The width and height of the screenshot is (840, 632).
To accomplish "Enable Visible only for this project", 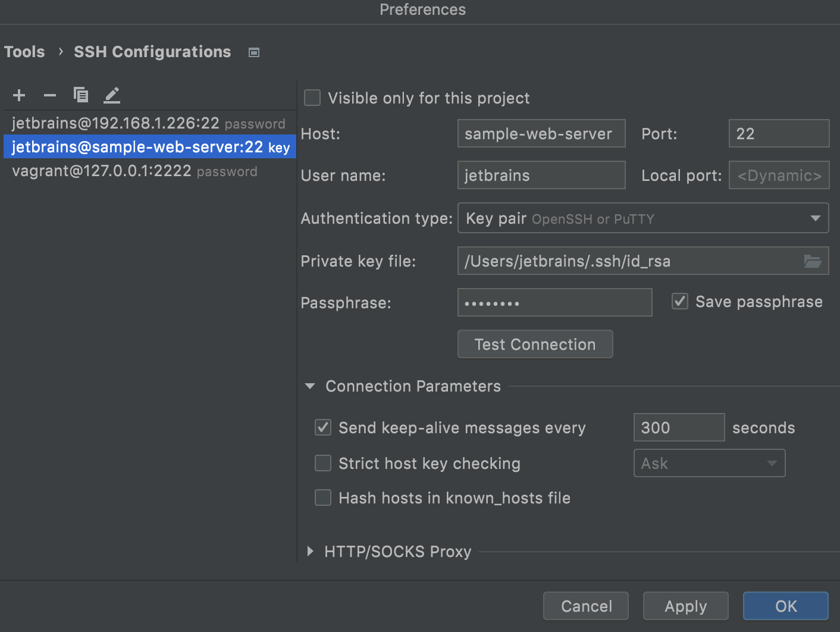I will click(x=312, y=98).
